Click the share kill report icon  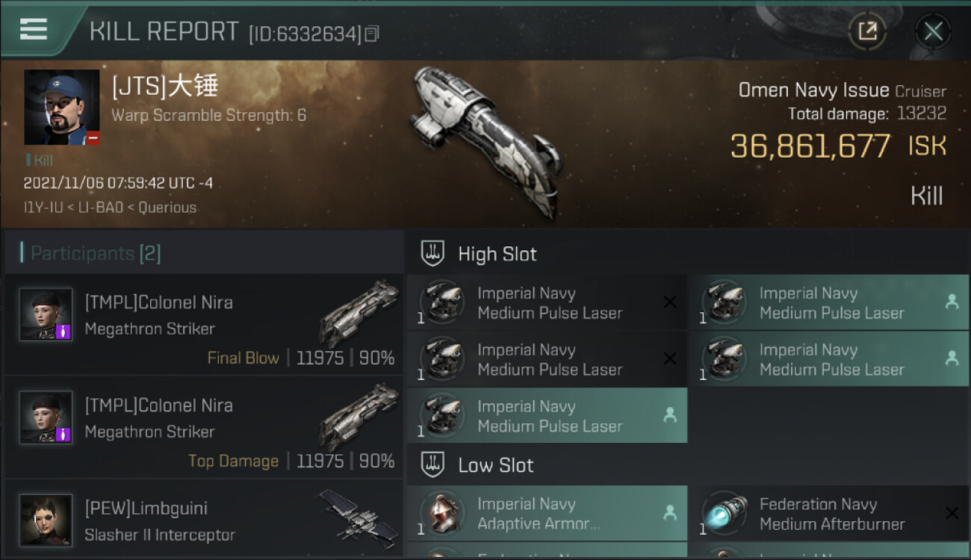[867, 31]
